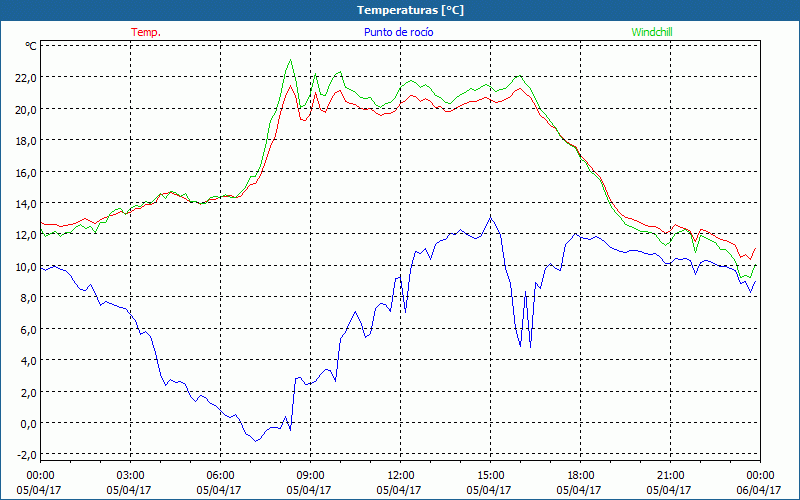The width and height of the screenshot is (800, 500).
Task: Click the '-2,0' y-axis value
Action: point(28,455)
